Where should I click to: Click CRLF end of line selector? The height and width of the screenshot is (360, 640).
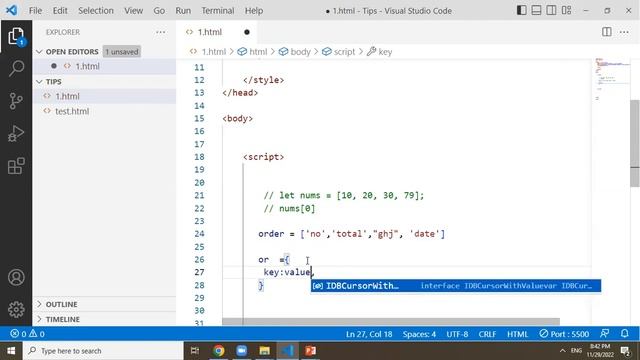click(487, 334)
